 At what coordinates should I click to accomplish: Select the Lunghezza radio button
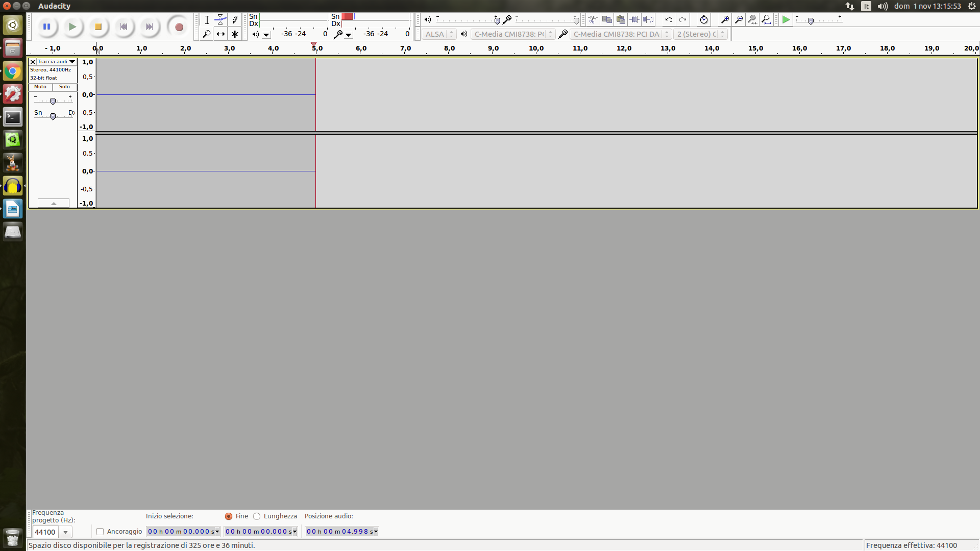(257, 516)
